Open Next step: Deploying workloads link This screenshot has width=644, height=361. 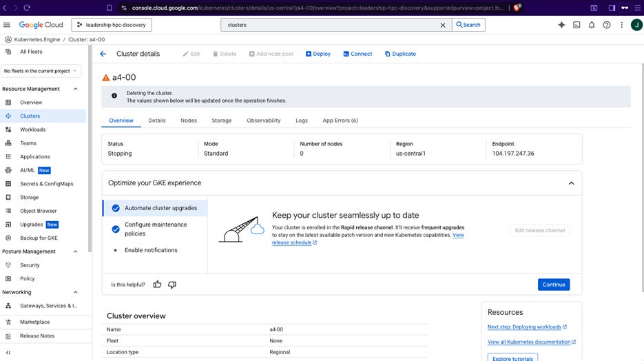point(527,327)
